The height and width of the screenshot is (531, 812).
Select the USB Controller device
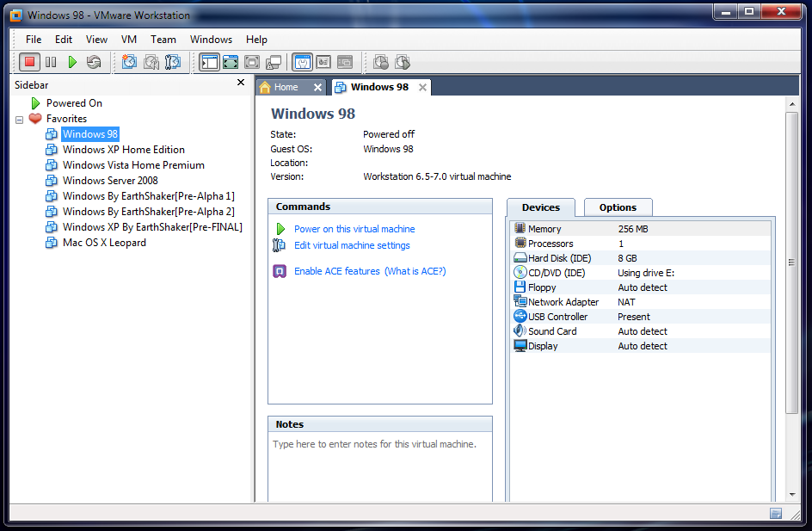(x=641, y=317)
